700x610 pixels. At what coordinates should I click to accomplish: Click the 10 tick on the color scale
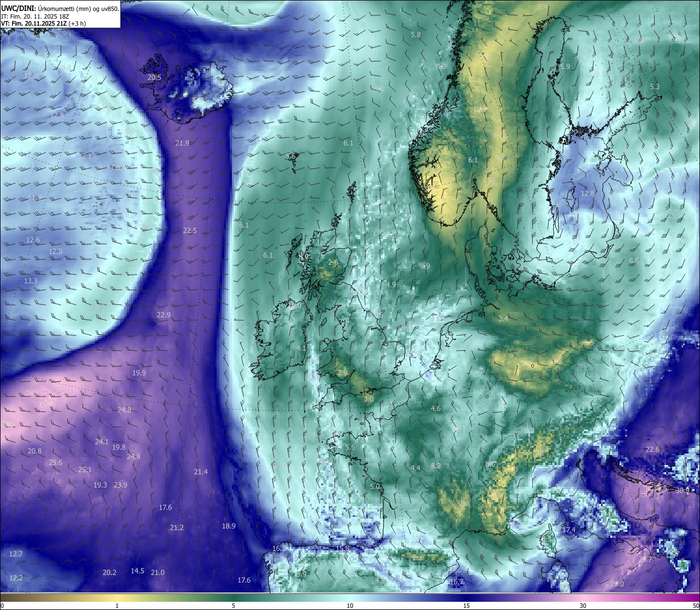[350, 606]
